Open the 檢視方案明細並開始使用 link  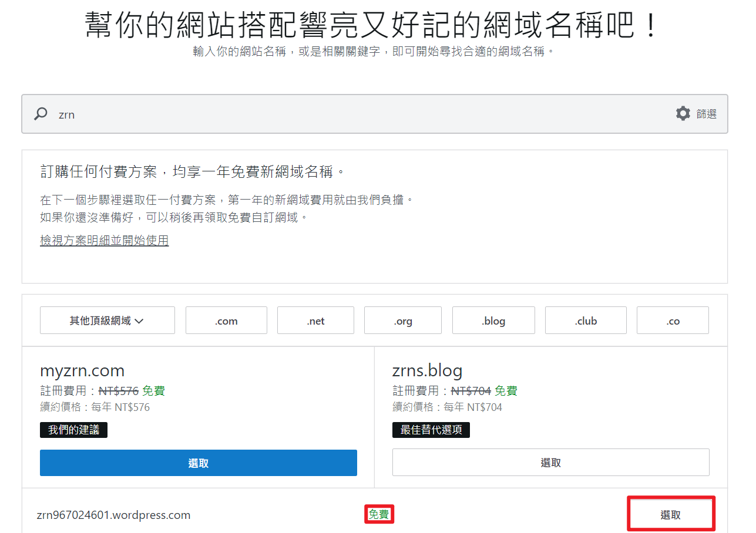(104, 241)
